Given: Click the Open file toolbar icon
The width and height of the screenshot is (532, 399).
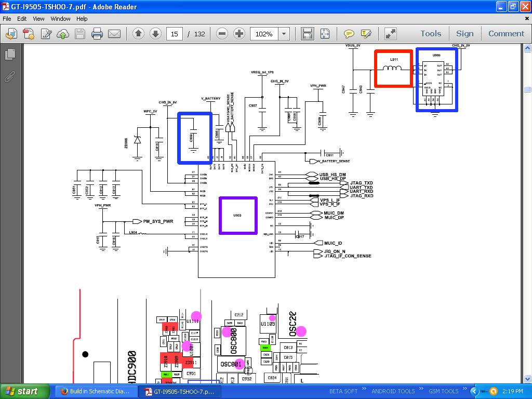Looking at the screenshot, I should pyautogui.click(x=11, y=34).
